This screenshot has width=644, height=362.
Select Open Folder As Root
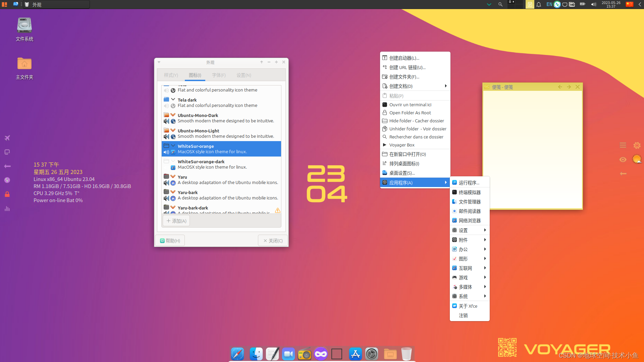pos(415,113)
